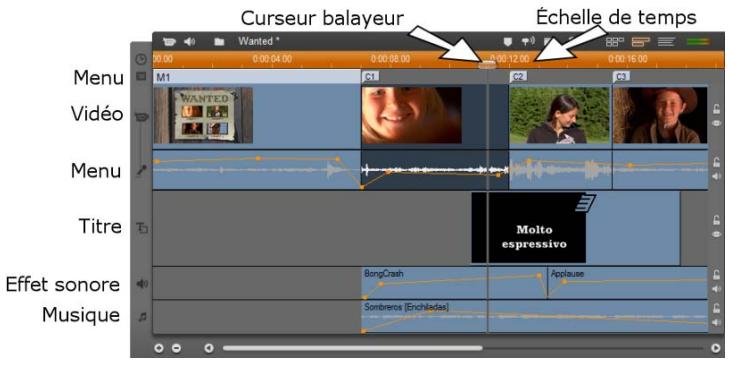Select the video track camcorder icon
The height and width of the screenshot is (365, 729).
click(142, 117)
